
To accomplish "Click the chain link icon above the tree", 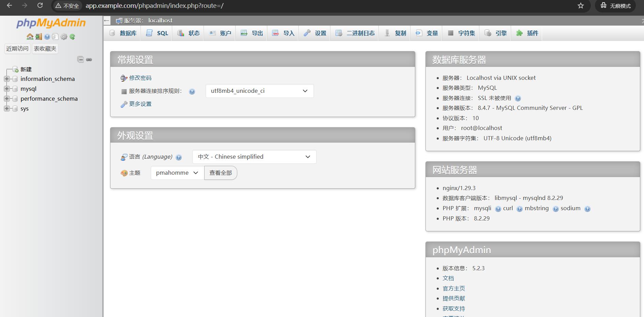I will coord(89,59).
